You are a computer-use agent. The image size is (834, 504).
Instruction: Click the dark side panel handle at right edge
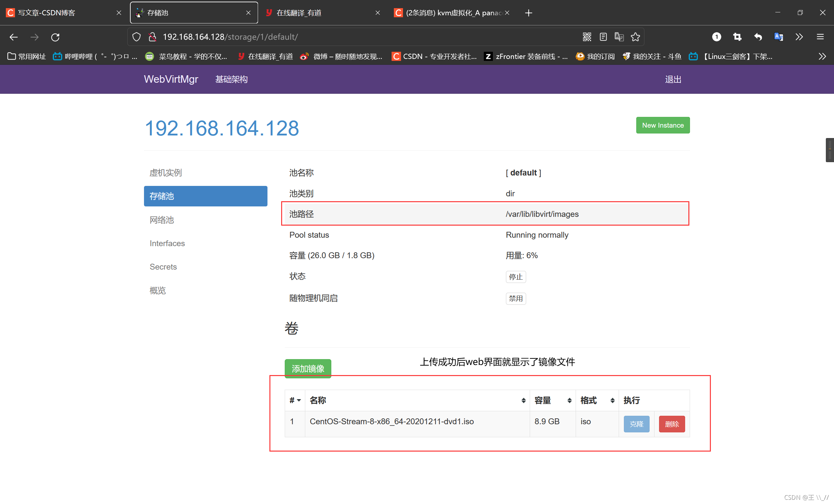(829, 150)
